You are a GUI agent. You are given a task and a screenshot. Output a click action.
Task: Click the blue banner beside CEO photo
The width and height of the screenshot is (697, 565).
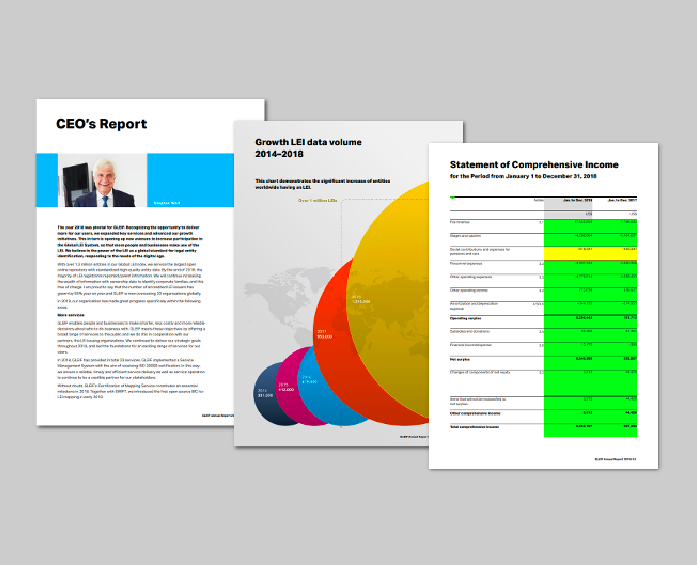coord(200,180)
